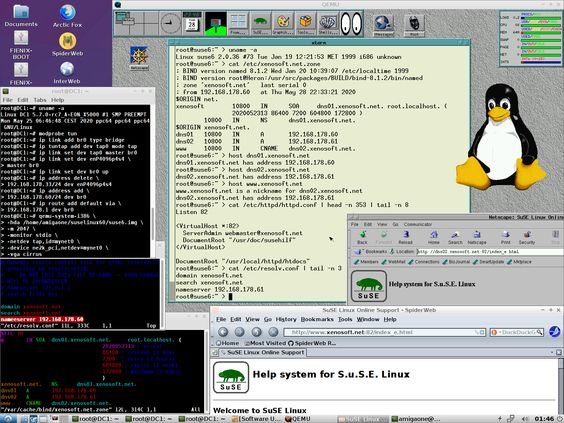The height and width of the screenshot is (423, 564).
Task: Open Edit menu in root@DC1 terminal
Action: click(x=23, y=100)
